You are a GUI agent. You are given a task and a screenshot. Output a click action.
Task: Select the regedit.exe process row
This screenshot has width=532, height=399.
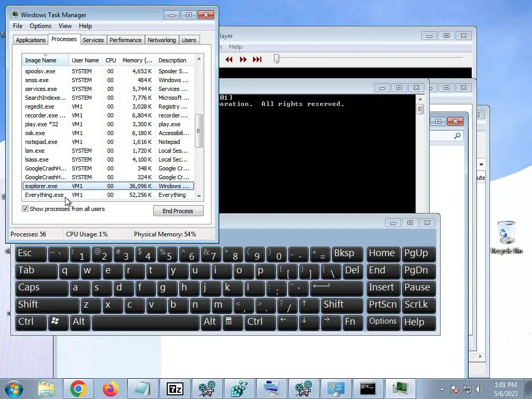[x=108, y=107]
